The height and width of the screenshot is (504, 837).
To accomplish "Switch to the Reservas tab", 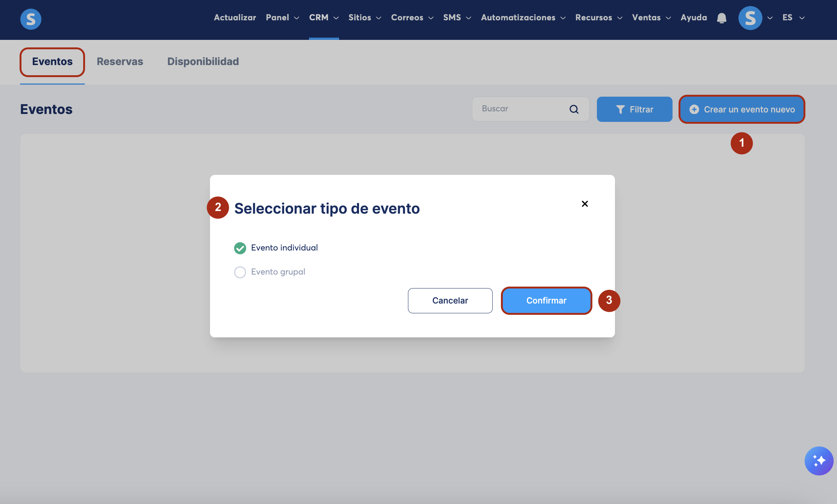I will point(120,62).
